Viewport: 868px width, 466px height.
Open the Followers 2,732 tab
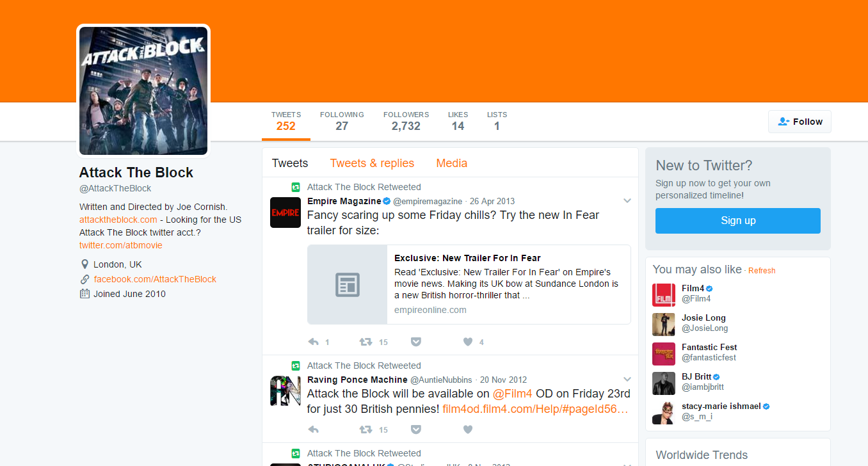tap(406, 122)
